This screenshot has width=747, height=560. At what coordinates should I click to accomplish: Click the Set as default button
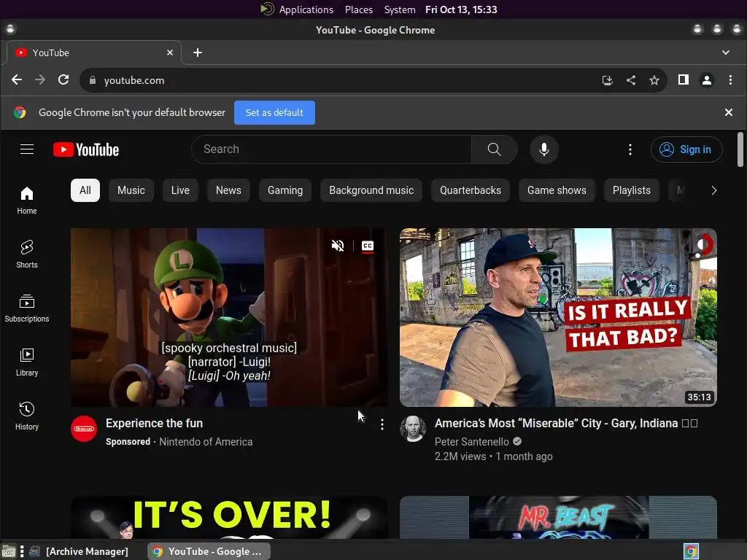pos(274,113)
